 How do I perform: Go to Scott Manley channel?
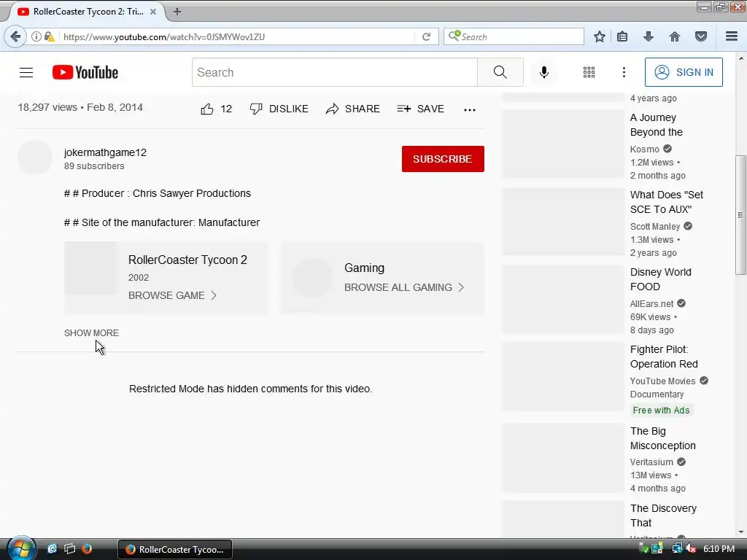(x=655, y=226)
